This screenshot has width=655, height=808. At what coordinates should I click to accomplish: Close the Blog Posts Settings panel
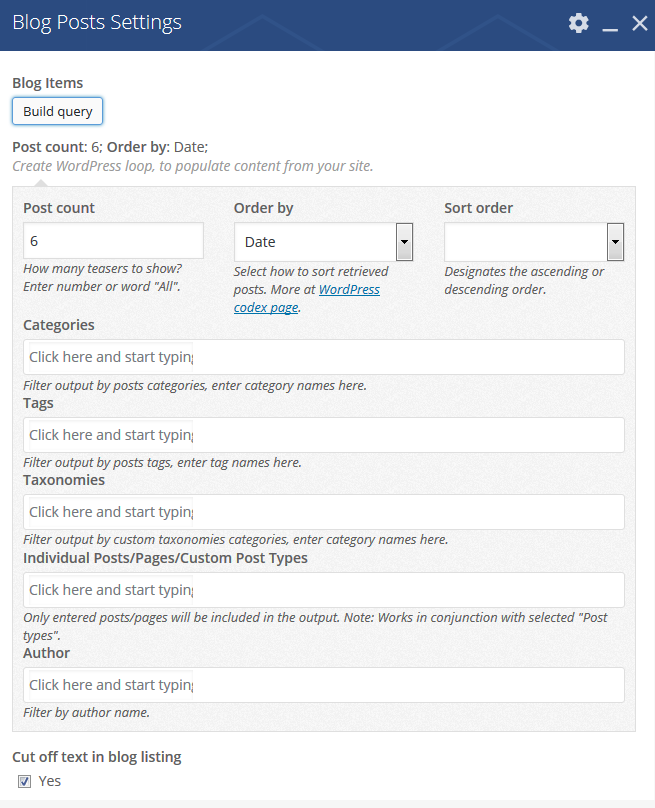pyautogui.click(x=640, y=23)
